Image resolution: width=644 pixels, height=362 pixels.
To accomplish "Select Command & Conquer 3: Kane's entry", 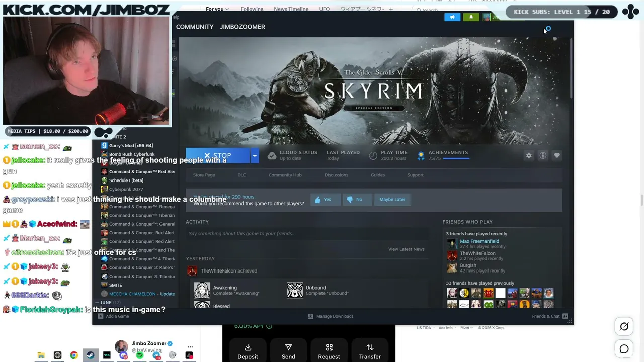I will (x=138, y=267).
